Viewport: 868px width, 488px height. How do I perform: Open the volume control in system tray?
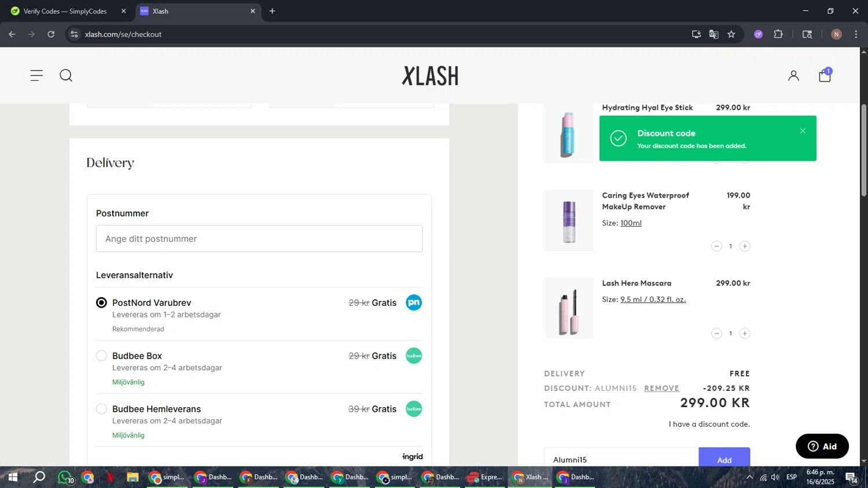tap(775, 477)
